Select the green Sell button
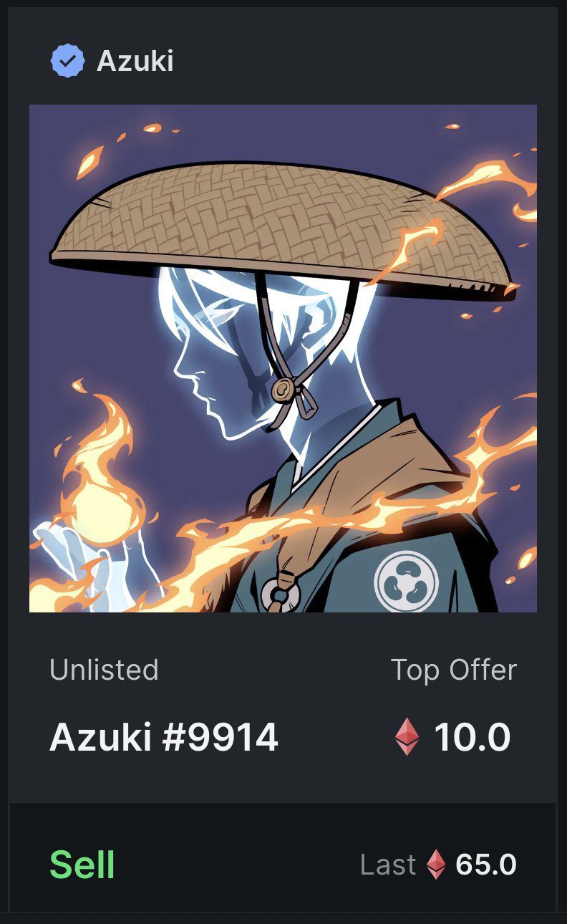This screenshot has height=924, width=567. tap(82, 865)
